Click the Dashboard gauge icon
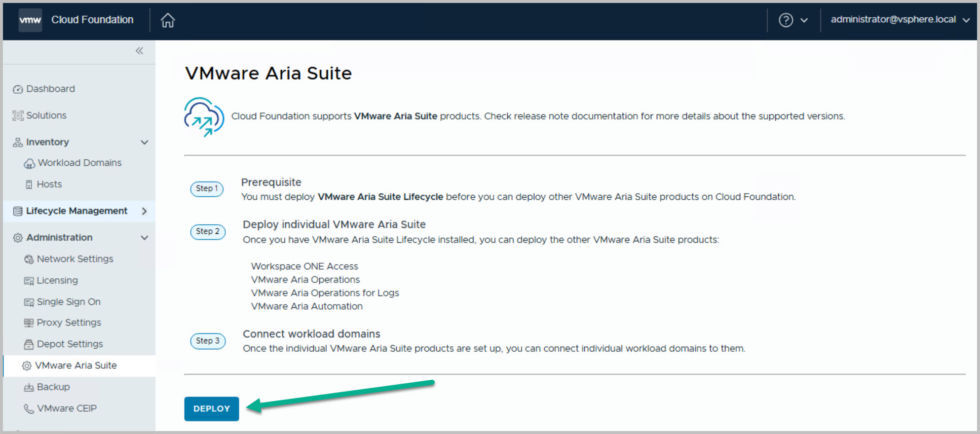Viewport: 980px width, 434px height. click(18, 89)
